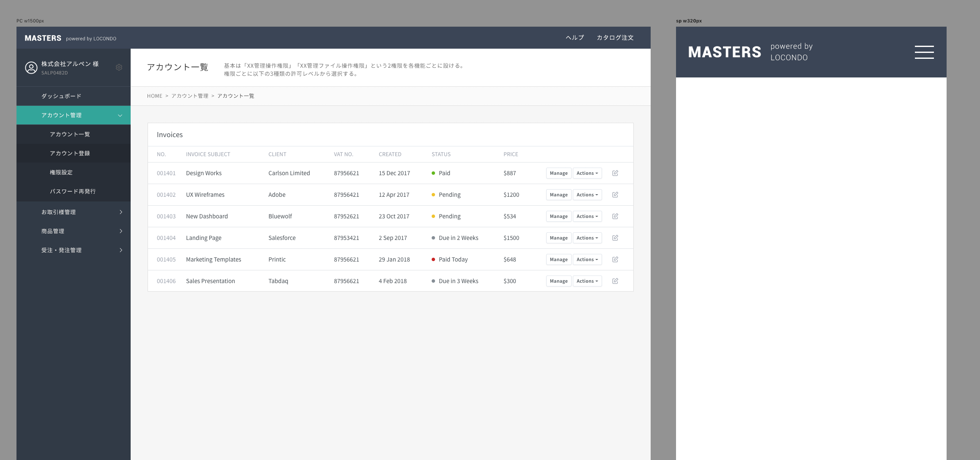Open Actions dropdown for Design Works invoice
This screenshot has height=460, width=980.
[x=587, y=173]
